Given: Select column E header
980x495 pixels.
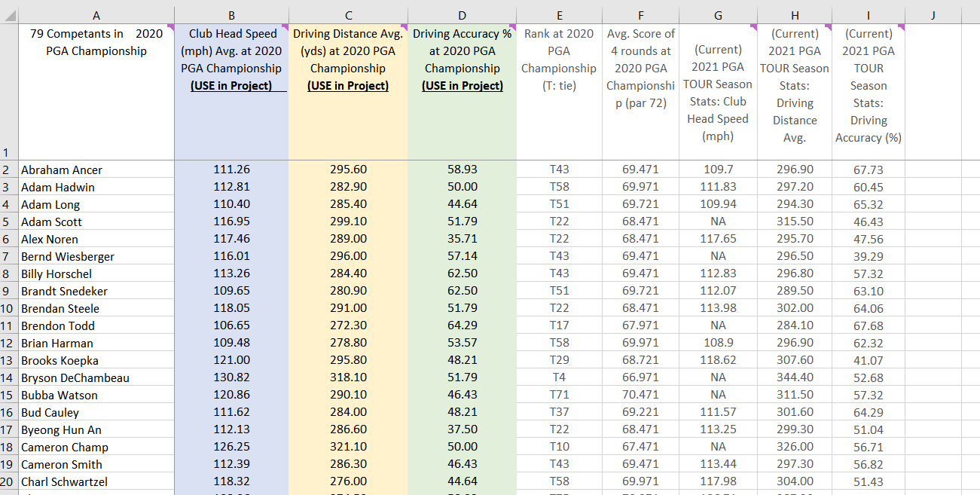Looking at the screenshot, I should coord(559,15).
